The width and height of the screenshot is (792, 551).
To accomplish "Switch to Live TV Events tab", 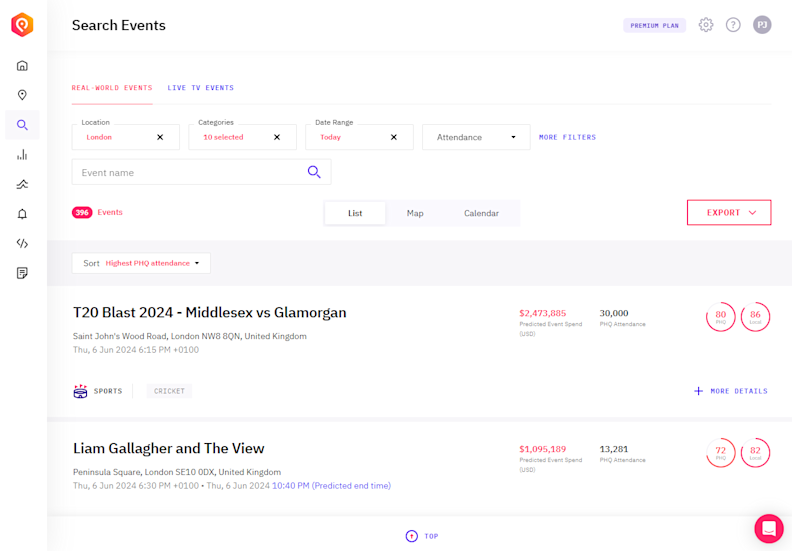I will pyautogui.click(x=200, y=88).
